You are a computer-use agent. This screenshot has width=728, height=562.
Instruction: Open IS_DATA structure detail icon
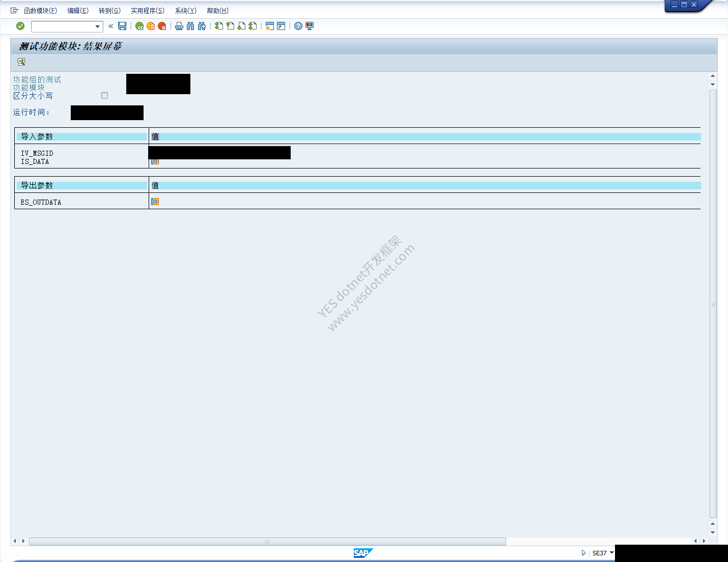(x=155, y=162)
